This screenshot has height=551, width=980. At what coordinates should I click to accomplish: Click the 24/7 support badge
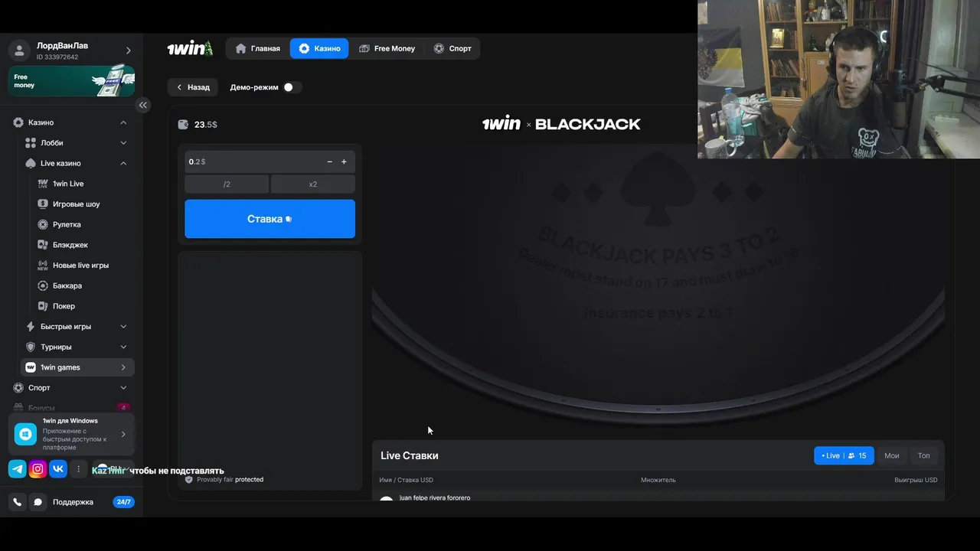(x=123, y=502)
